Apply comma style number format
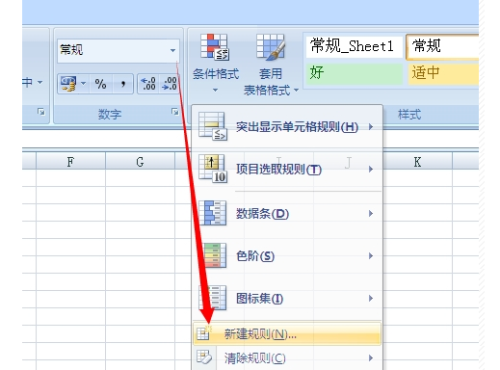 [x=123, y=84]
